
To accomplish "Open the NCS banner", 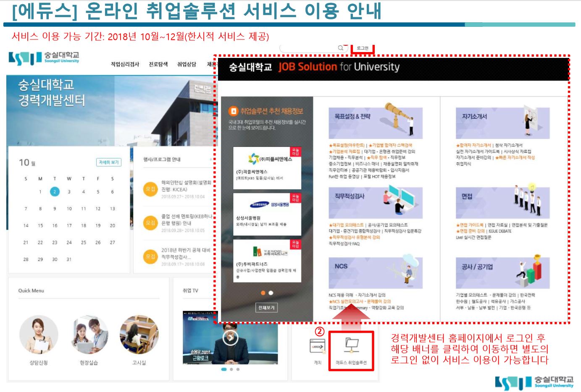I will tap(376, 272).
